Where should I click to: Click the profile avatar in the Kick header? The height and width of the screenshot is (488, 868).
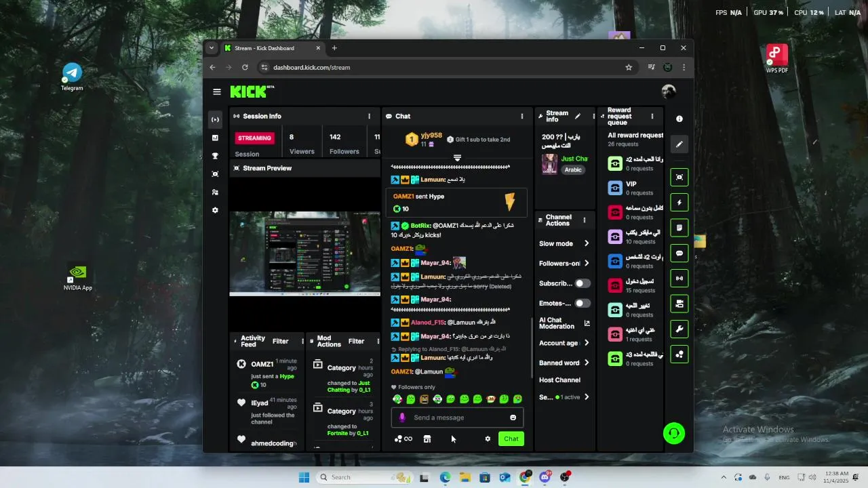click(x=669, y=91)
